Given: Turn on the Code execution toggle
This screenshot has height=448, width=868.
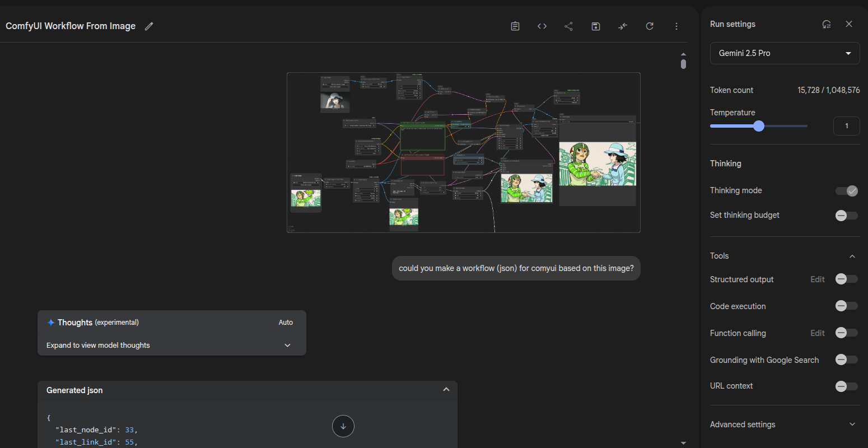Looking at the screenshot, I should pos(847,306).
